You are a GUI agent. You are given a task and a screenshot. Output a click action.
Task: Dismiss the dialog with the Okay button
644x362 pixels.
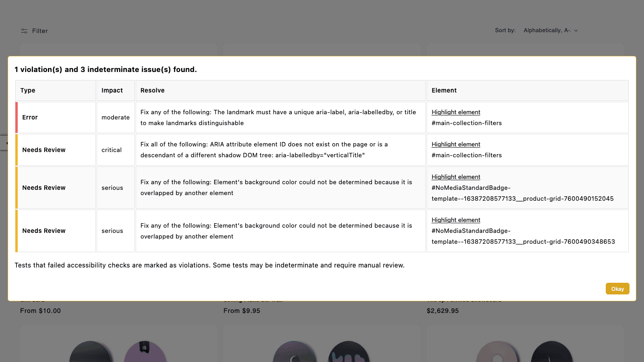click(x=617, y=288)
